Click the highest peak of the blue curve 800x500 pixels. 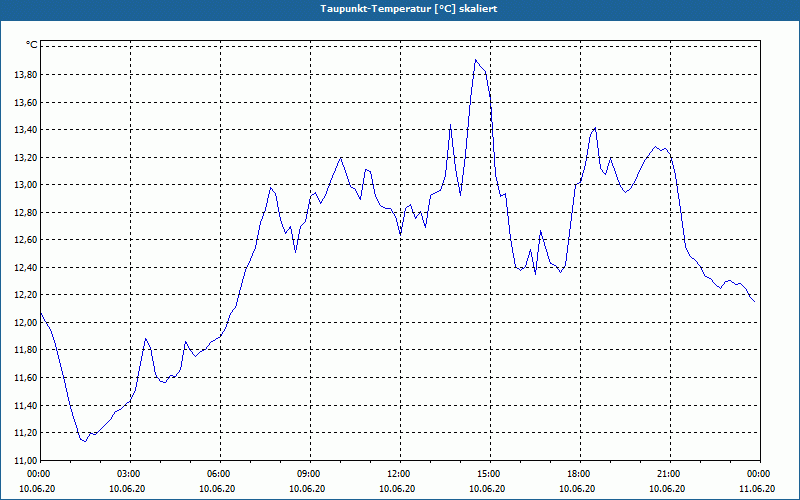coord(476,60)
